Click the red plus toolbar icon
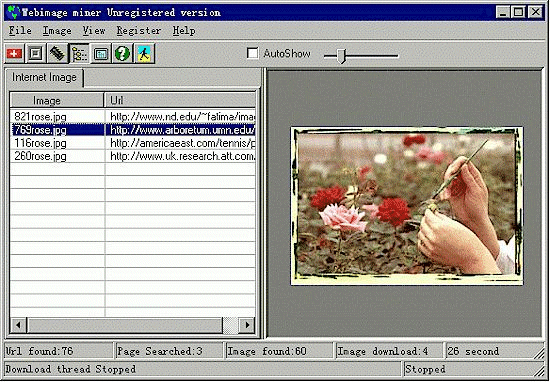This screenshot has width=550, height=382. tap(14, 54)
